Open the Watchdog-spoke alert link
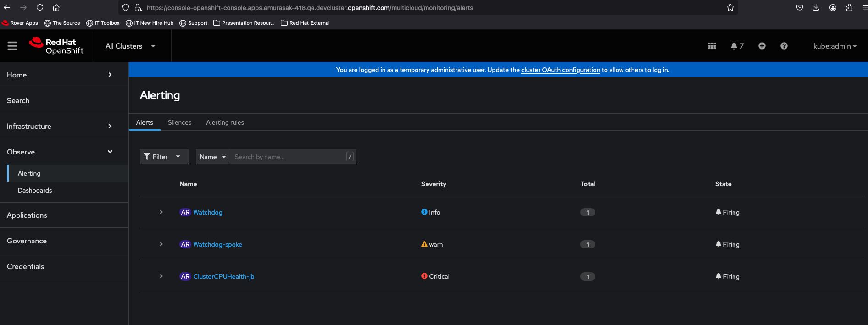This screenshot has width=868, height=325. click(x=217, y=244)
